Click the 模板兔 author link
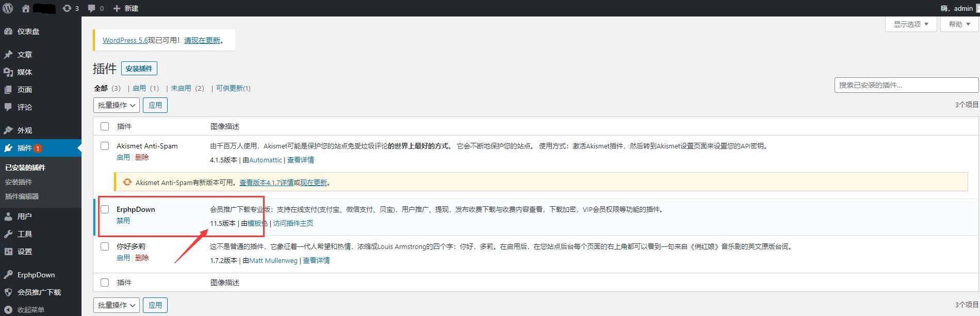980x316 pixels. coord(258,223)
